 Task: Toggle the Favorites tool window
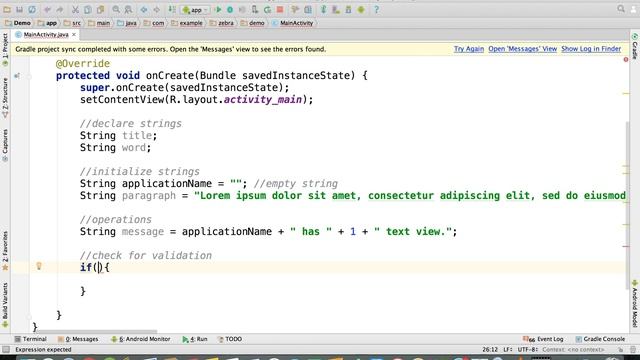coord(5,251)
